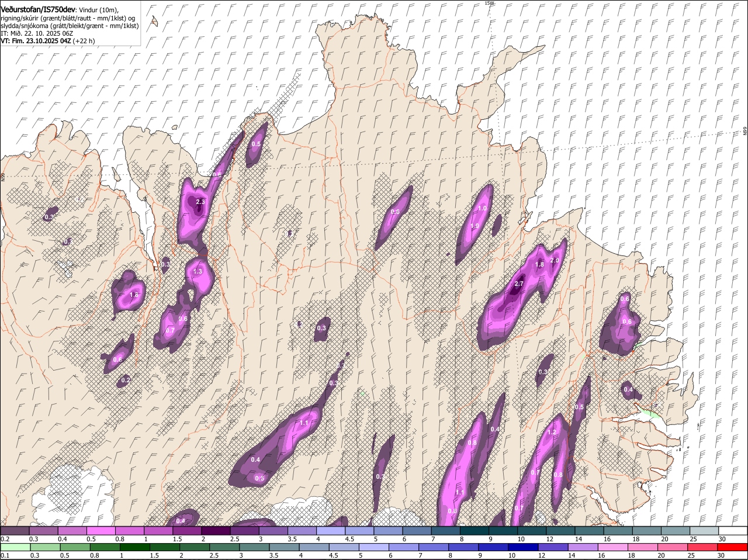The image size is (748, 560).
Task: Click the white upper legend swatch above 30
Action: (733, 531)
